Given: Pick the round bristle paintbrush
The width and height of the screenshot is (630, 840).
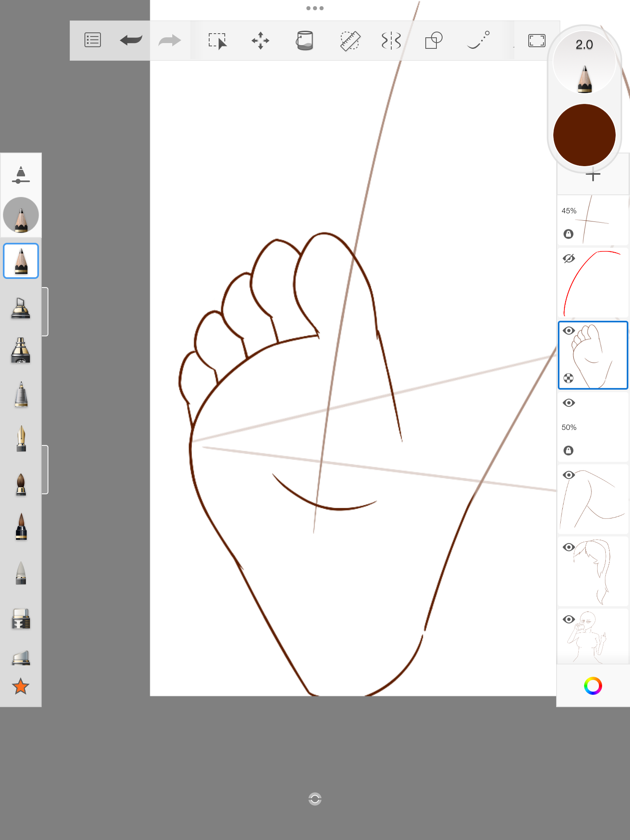Looking at the screenshot, I should (x=21, y=484).
